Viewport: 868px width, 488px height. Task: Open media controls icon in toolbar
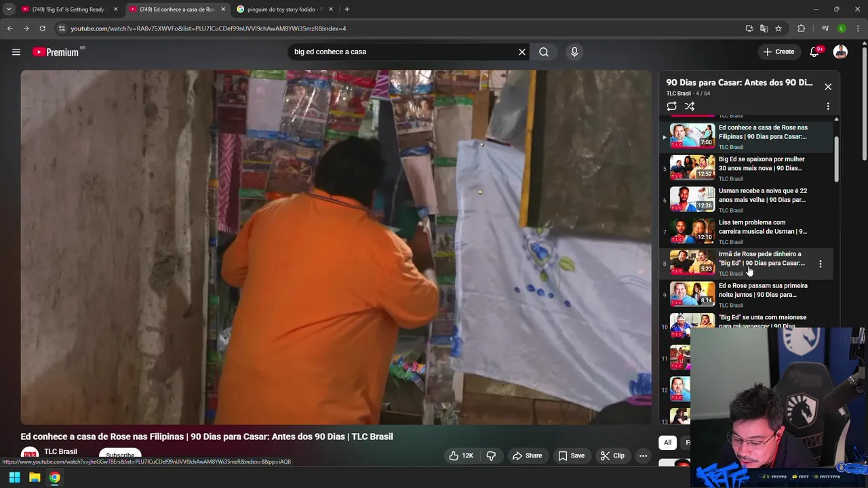(825, 28)
